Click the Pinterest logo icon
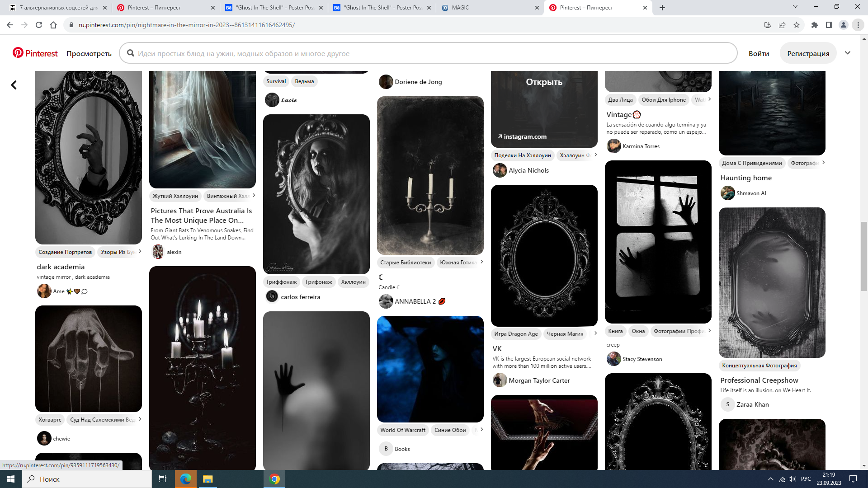Image resolution: width=868 pixels, height=488 pixels. click(18, 53)
